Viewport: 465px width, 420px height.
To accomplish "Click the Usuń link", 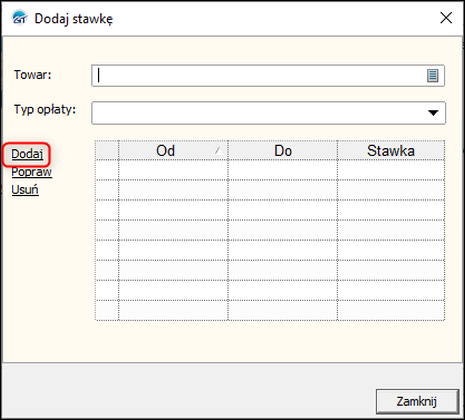I will pyautogui.click(x=25, y=190).
